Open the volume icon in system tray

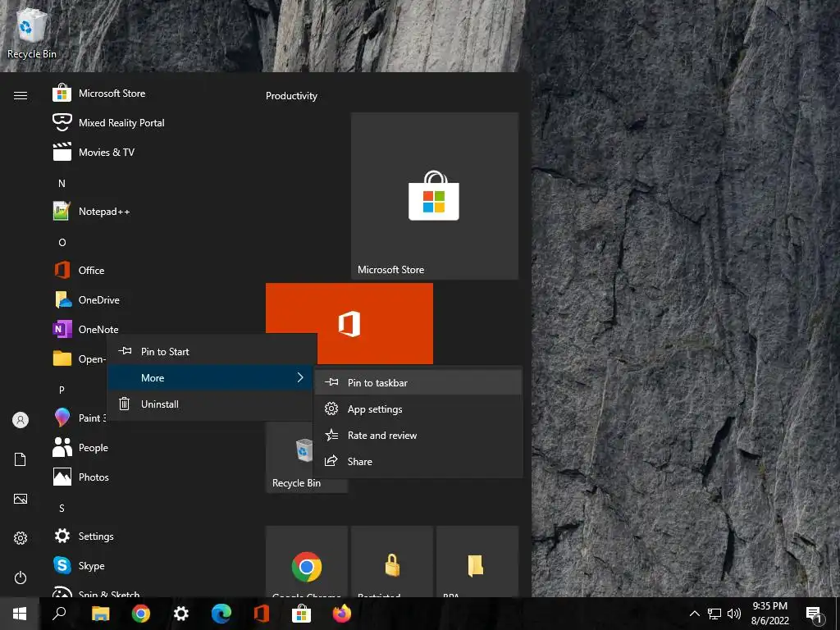pyautogui.click(x=734, y=614)
